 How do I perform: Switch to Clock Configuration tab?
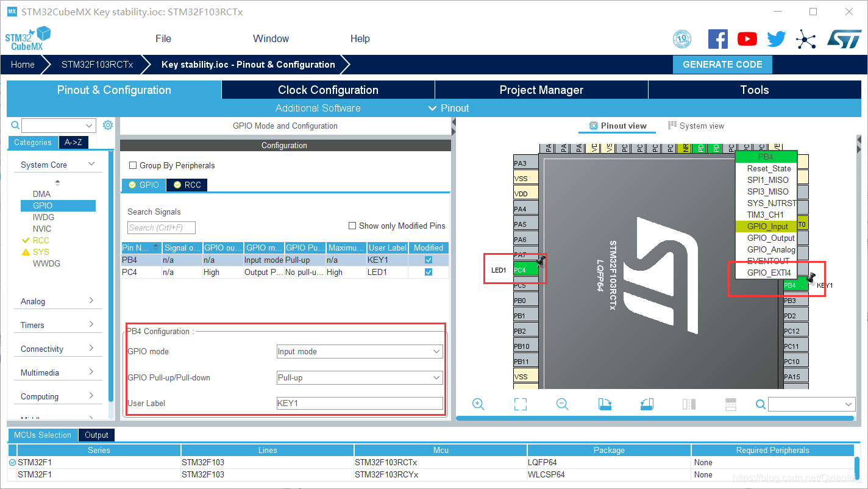(x=328, y=90)
